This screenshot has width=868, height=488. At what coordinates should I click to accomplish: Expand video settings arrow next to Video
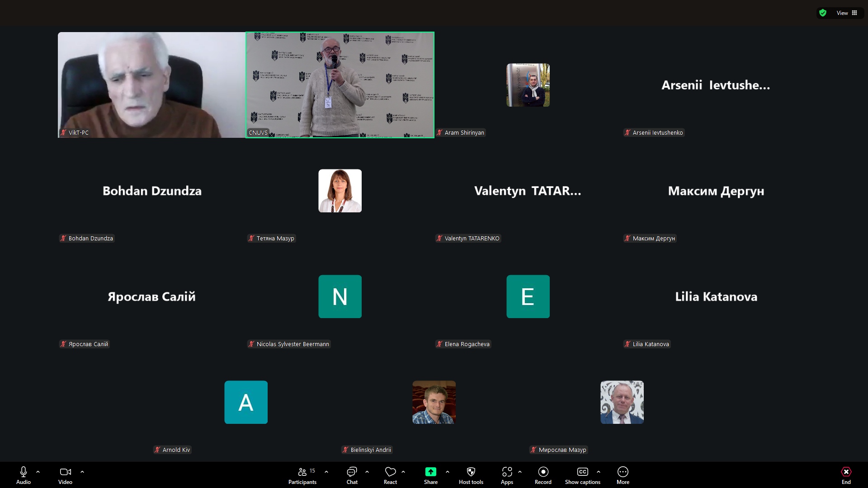point(82,472)
